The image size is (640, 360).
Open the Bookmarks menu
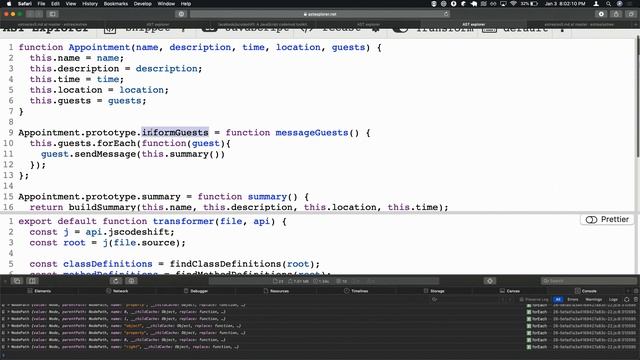pos(116,4)
